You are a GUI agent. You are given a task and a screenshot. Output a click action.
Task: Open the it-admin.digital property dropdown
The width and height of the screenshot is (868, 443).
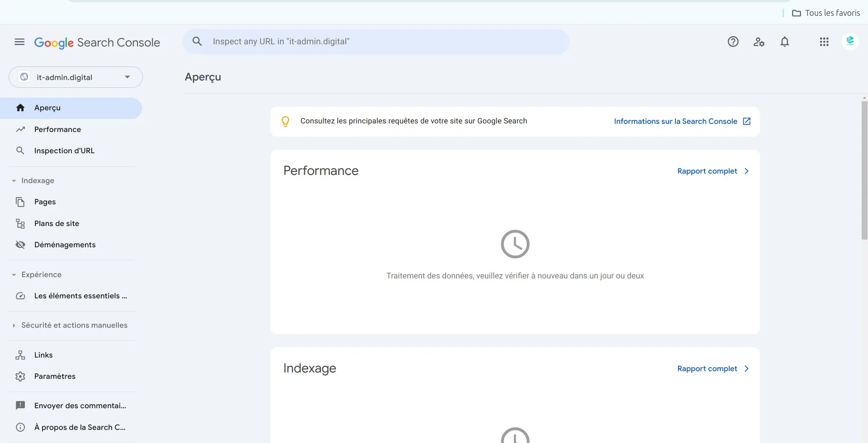tap(75, 77)
